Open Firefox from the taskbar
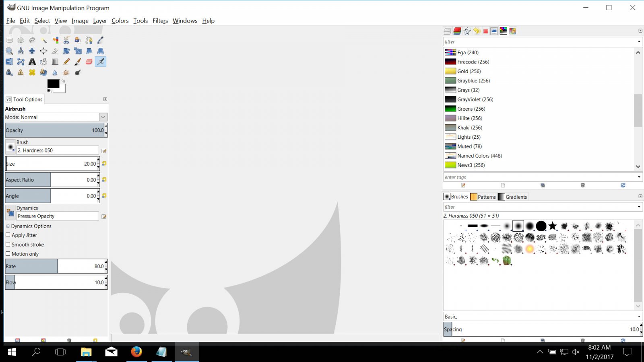The image size is (644, 362). pos(136,352)
